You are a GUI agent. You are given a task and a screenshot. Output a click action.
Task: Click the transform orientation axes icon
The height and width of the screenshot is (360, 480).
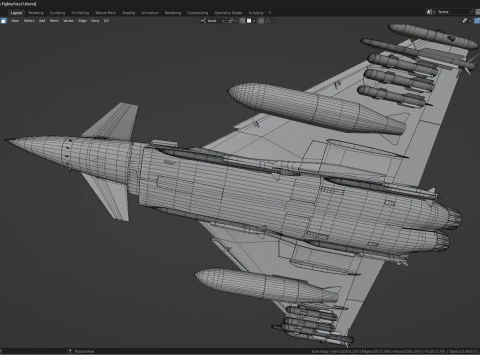[x=203, y=21]
